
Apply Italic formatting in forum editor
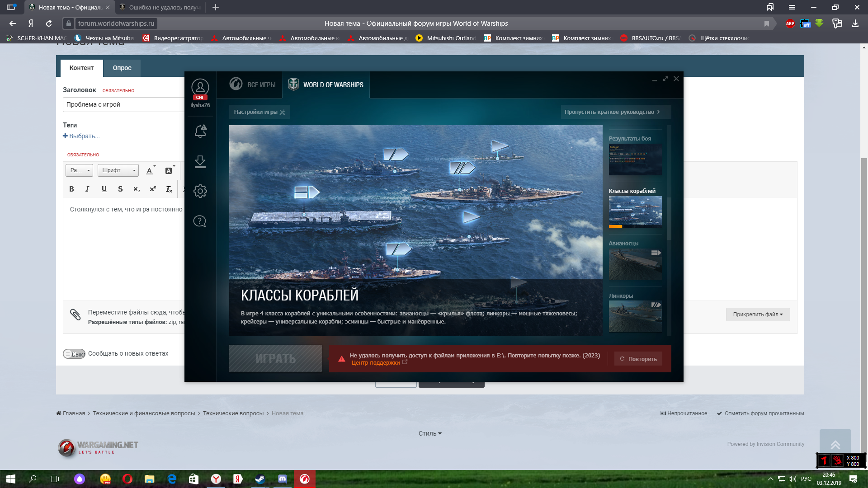click(x=87, y=189)
